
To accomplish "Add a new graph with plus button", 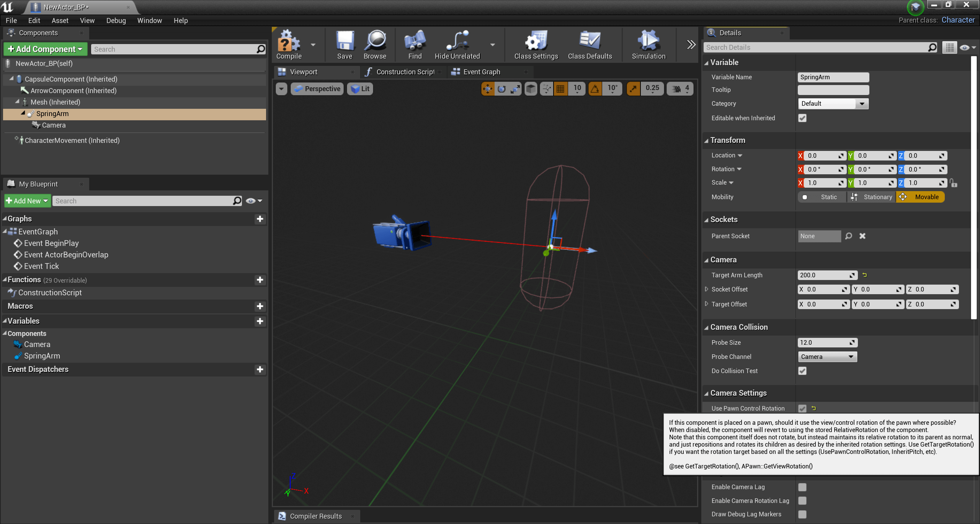I will tap(260, 219).
